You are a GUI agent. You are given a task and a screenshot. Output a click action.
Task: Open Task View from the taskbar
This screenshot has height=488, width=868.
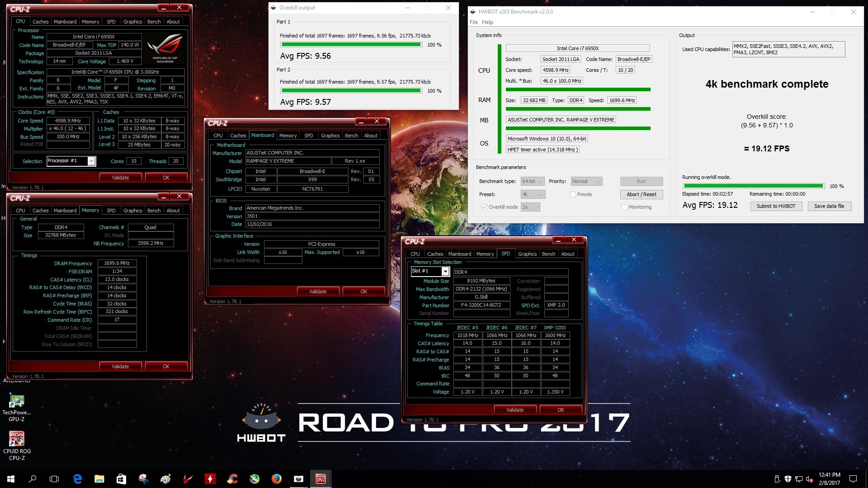pos(54,479)
